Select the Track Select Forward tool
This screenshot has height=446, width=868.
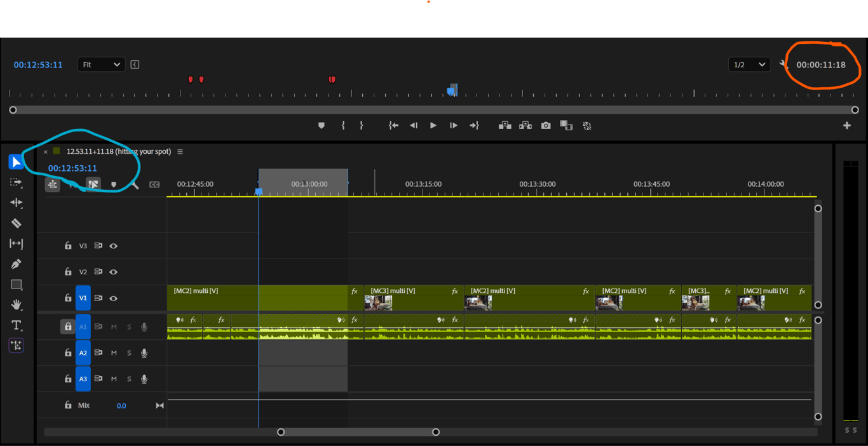pos(16,182)
